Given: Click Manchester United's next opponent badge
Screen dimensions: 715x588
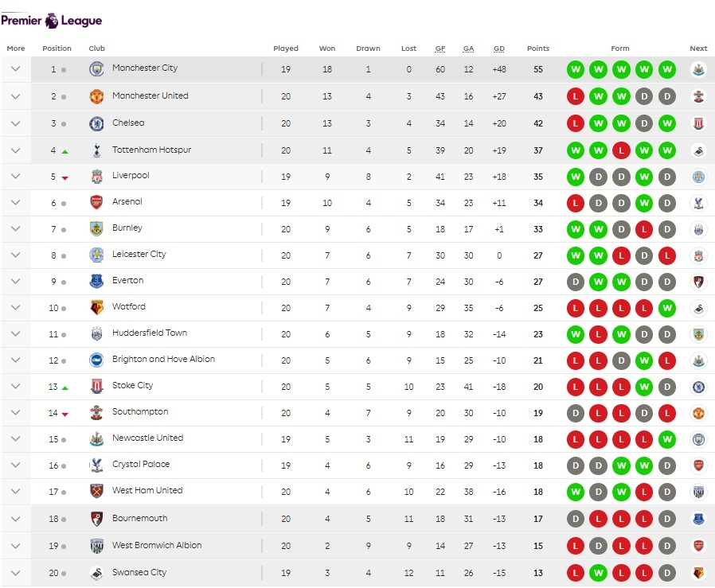Looking at the screenshot, I should [x=698, y=96].
